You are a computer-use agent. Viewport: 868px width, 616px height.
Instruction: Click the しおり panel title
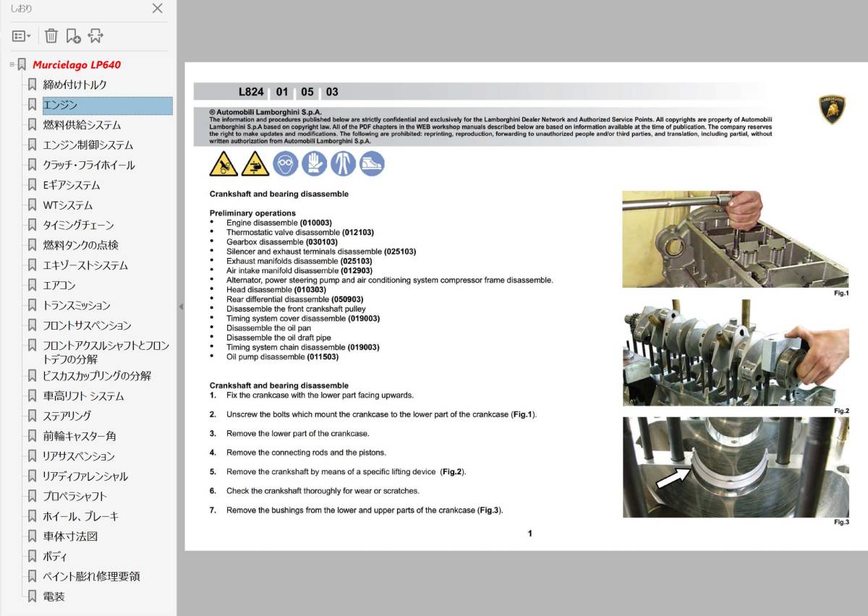[20, 9]
